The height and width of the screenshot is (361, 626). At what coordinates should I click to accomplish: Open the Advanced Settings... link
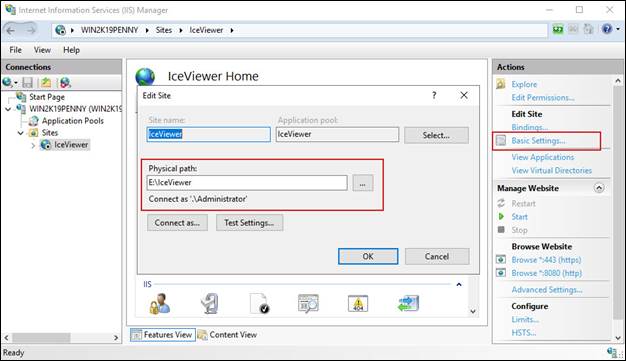tap(547, 290)
